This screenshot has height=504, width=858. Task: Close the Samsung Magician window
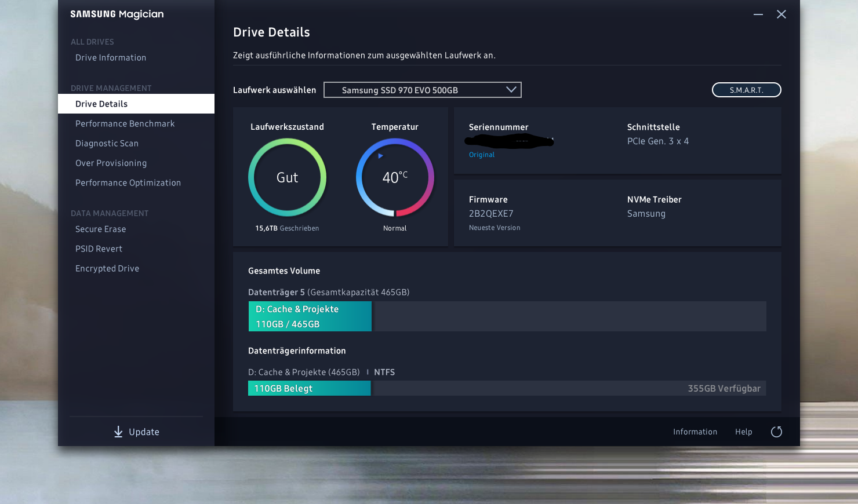[x=781, y=14]
